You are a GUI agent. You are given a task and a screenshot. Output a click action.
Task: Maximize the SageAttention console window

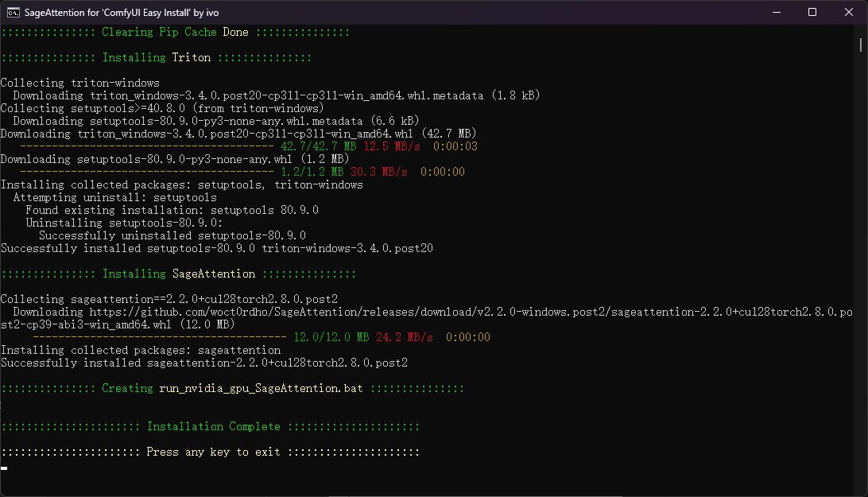[x=812, y=12]
